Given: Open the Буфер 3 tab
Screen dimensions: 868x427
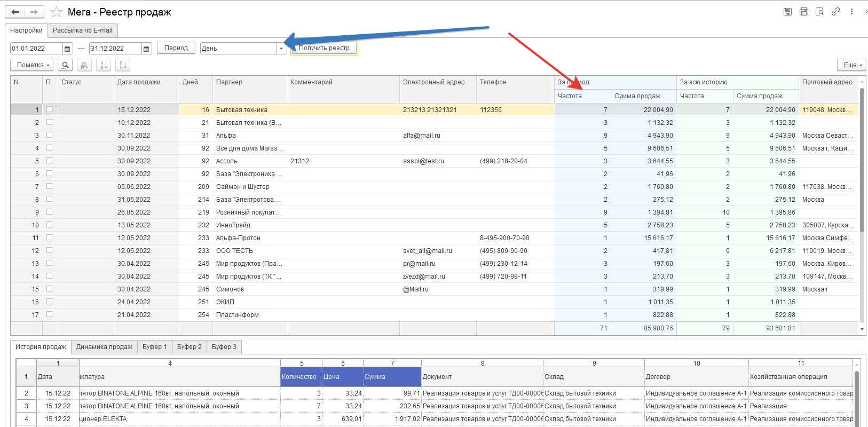Looking at the screenshot, I should click(224, 347).
